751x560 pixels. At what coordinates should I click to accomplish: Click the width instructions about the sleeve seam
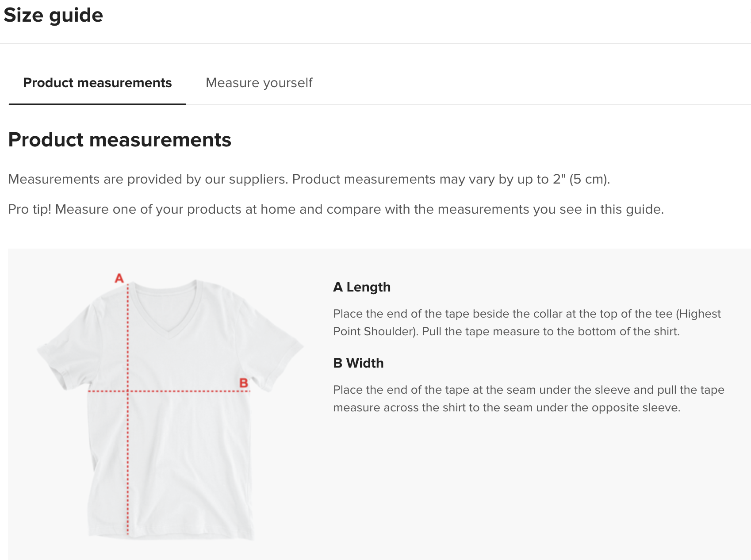click(x=529, y=399)
